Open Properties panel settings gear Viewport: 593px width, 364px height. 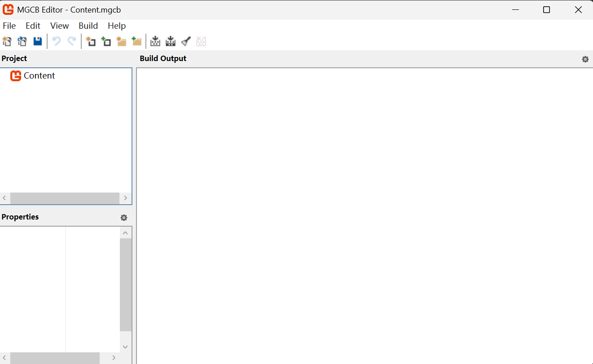tap(124, 218)
